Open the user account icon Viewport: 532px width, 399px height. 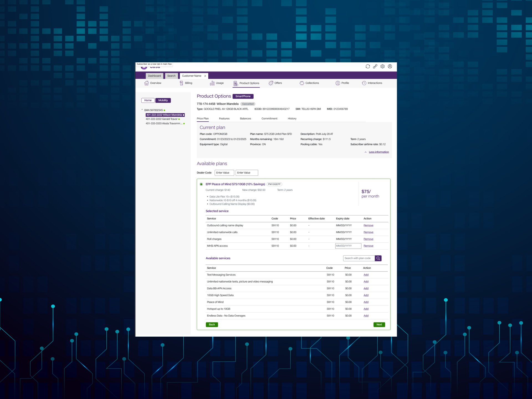[390, 66]
